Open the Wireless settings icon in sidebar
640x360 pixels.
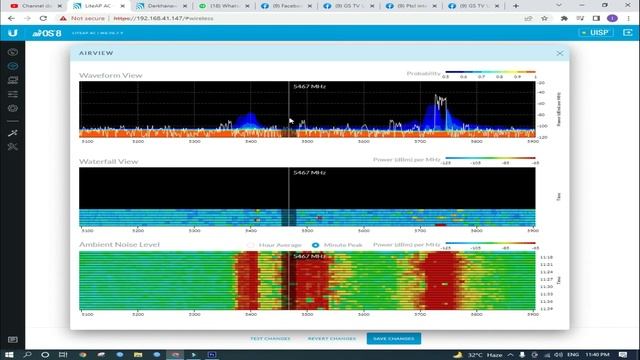[x=13, y=66]
